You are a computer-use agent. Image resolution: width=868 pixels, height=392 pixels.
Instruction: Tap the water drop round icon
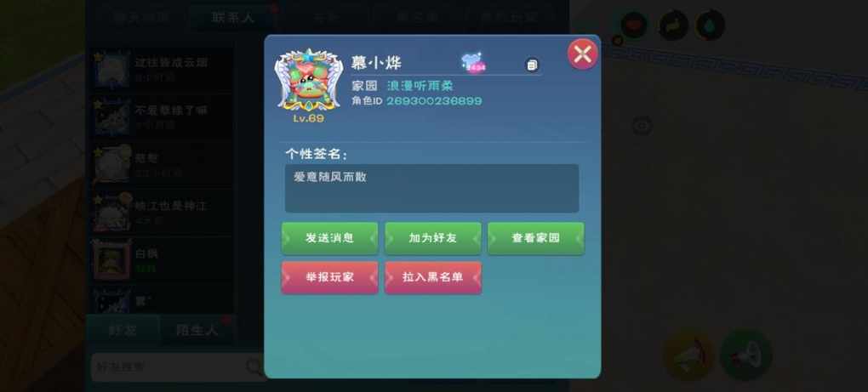coord(711,25)
